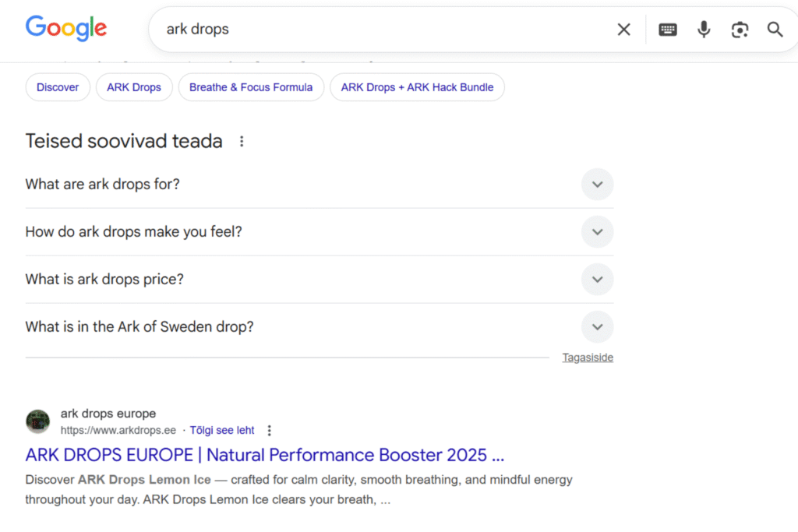Select the Discover chip
This screenshot has height=532, width=798.
coord(58,87)
